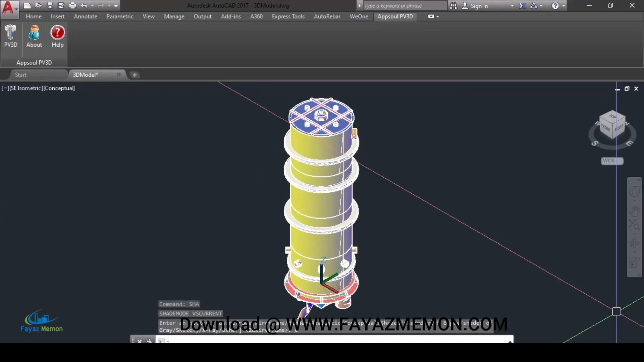Expand the Undo history dropdown arrow
This screenshot has width=644, height=362.
(x=92, y=5)
